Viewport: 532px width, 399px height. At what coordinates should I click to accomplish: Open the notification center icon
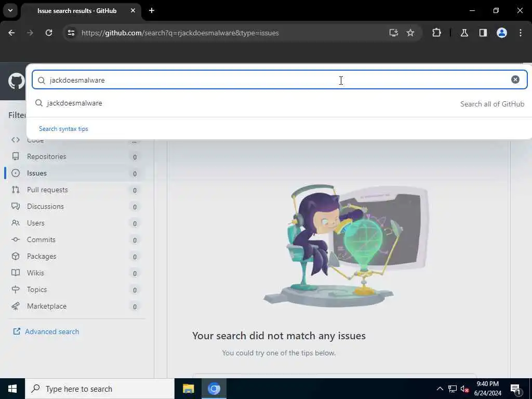pos(515,389)
